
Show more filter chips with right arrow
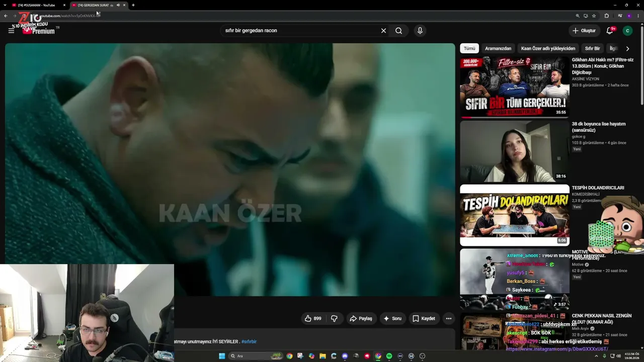pyautogui.click(x=627, y=48)
